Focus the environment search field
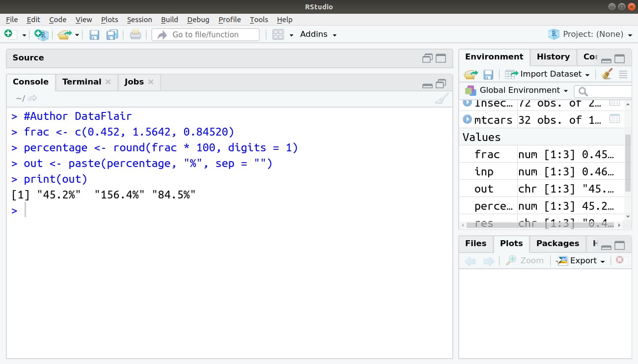The image size is (638, 364). [604, 91]
